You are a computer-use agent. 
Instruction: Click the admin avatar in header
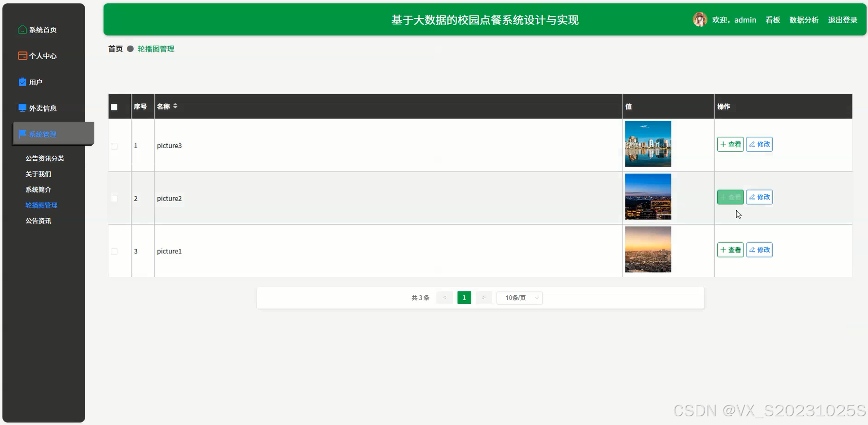[700, 19]
